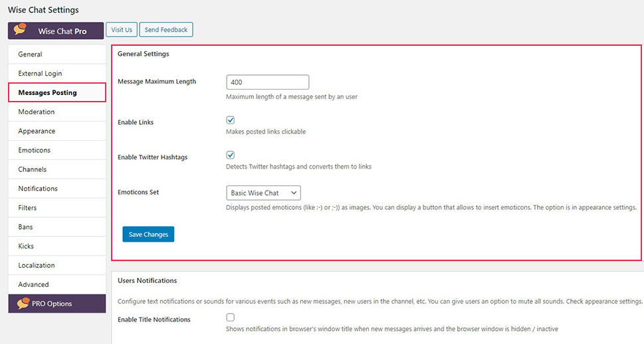
Task: Open the Moderation tab
Action: (57, 112)
